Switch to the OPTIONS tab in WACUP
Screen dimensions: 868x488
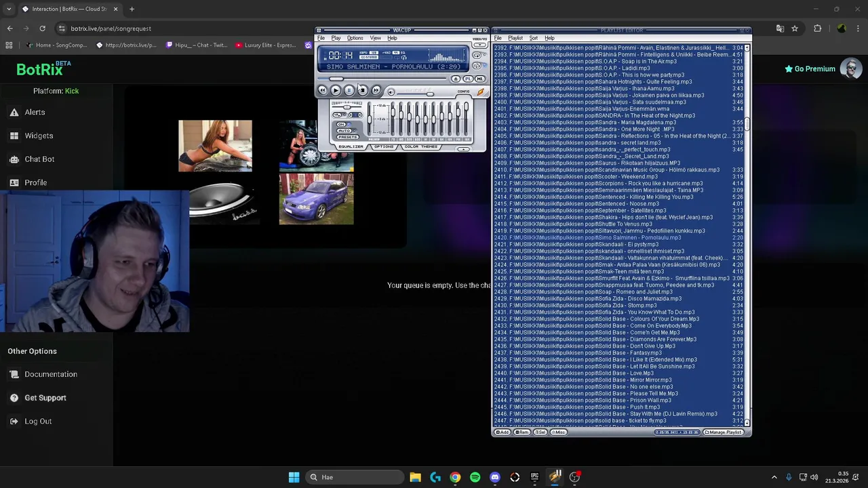[x=384, y=146]
